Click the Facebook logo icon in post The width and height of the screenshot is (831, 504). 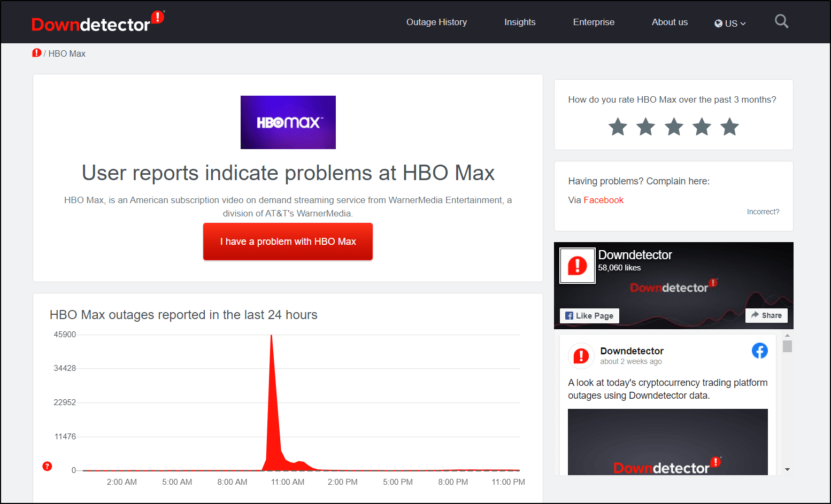[759, 351]
